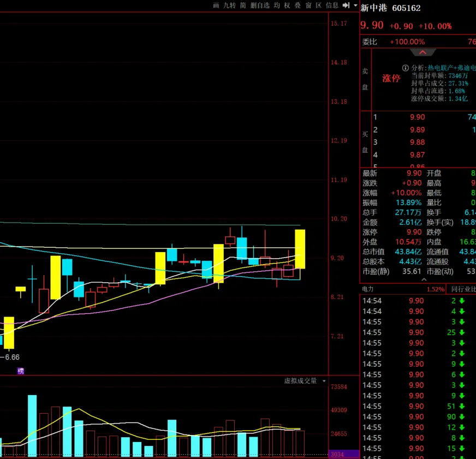Select the 14:55 trade with volume 12
This screenshot has width=476, height=459.
point(414,427)
